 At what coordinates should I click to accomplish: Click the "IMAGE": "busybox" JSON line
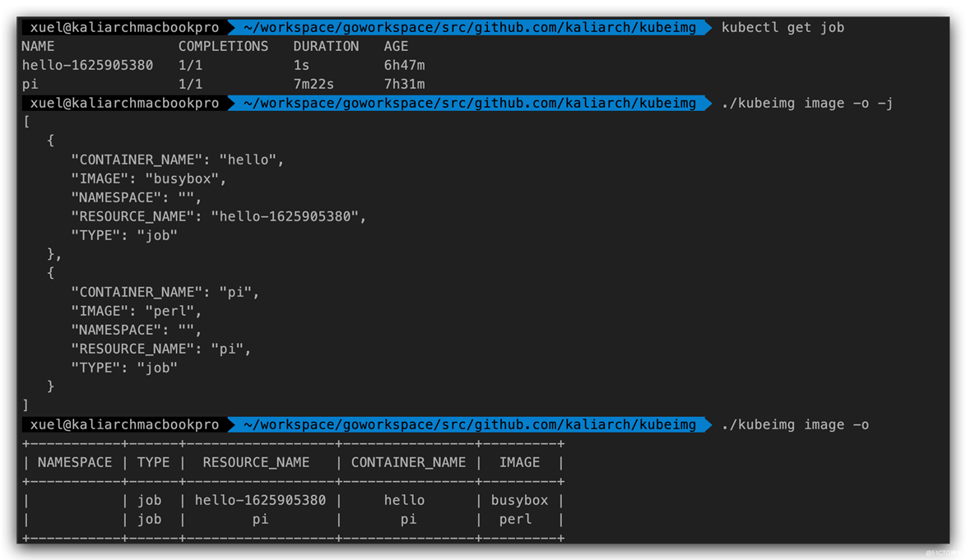148,179
